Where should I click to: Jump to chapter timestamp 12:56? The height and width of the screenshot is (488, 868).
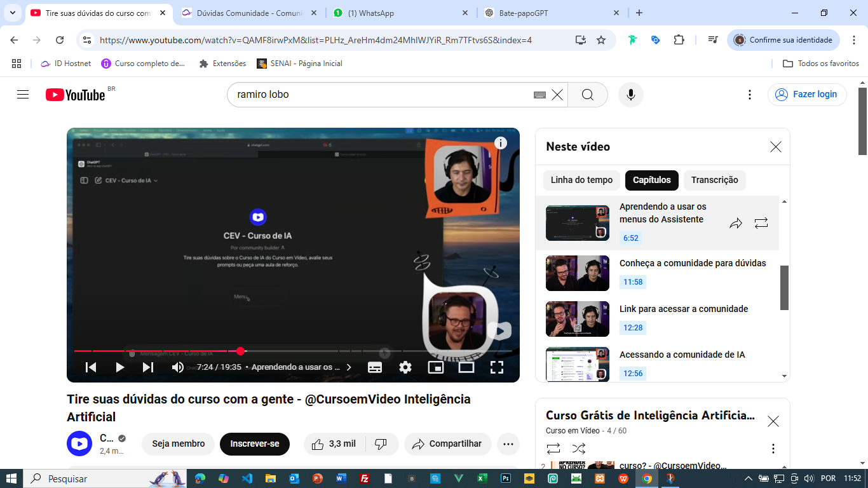[x=633, y=374]
